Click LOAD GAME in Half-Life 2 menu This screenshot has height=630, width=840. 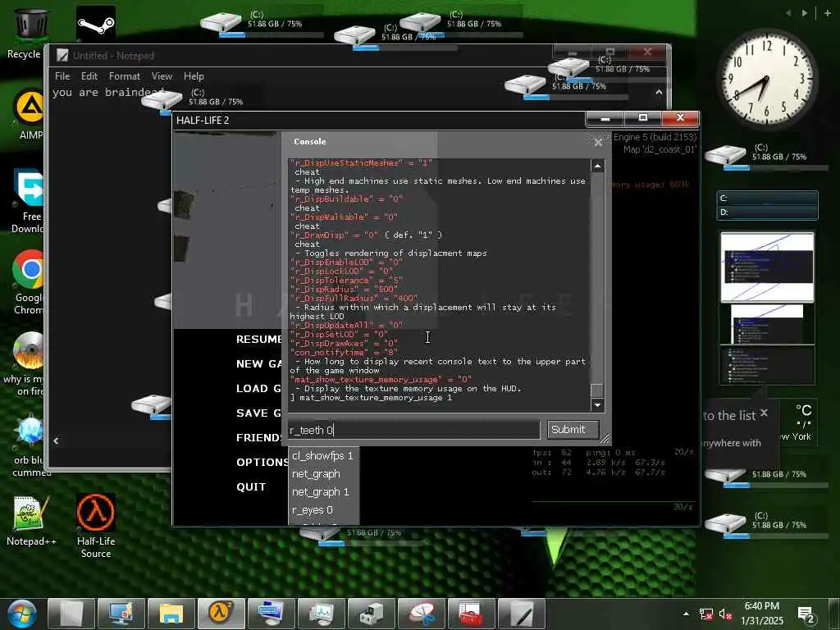click(x=258, y=388)
